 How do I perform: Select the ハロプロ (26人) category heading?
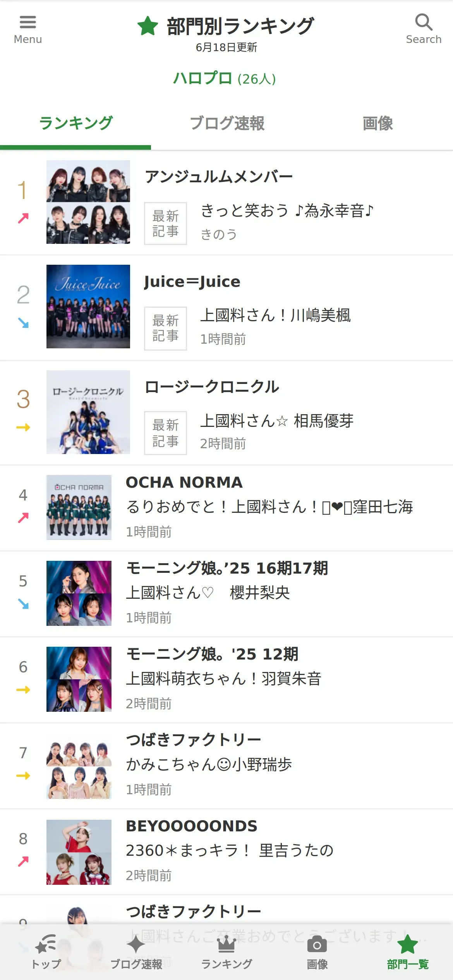point(225,79)
